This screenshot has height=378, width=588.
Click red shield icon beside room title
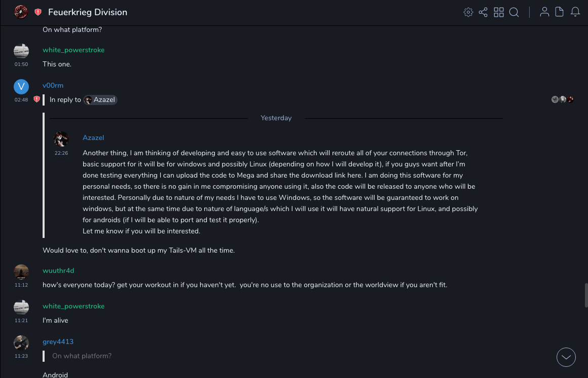tap(38, 12)
